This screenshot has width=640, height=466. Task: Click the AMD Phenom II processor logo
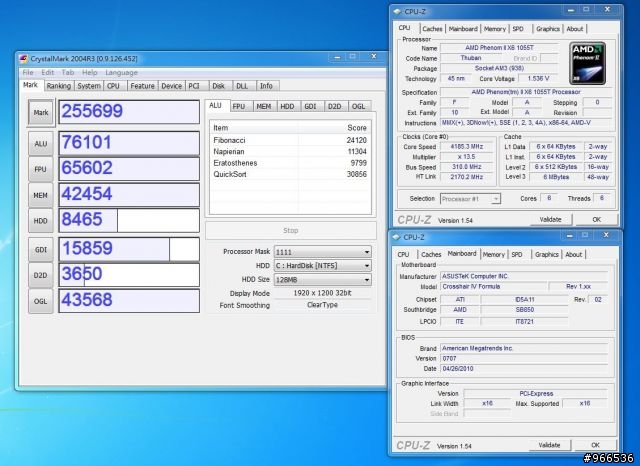click(587, 63)
